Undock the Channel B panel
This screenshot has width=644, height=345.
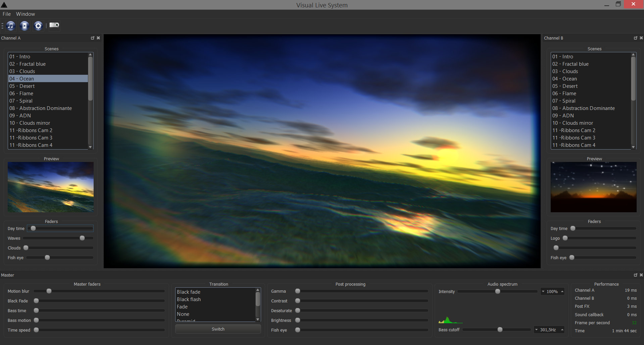635,38
